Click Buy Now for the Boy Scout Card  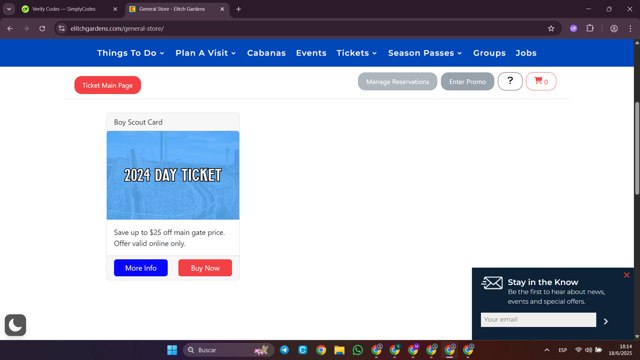pyautogui.click(x=205, y=268)
